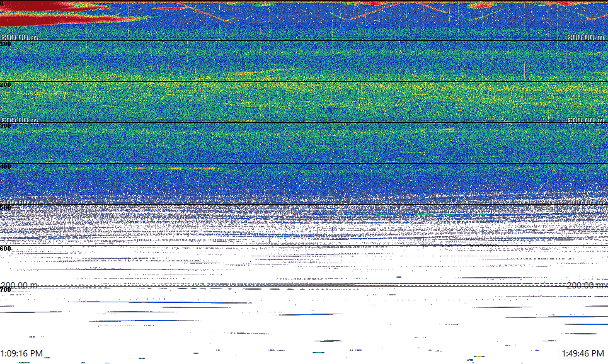The width and height of the screenshot is (608, 364).
Task: Click the right-side 600.00 m range label
Action: point(585,120)
